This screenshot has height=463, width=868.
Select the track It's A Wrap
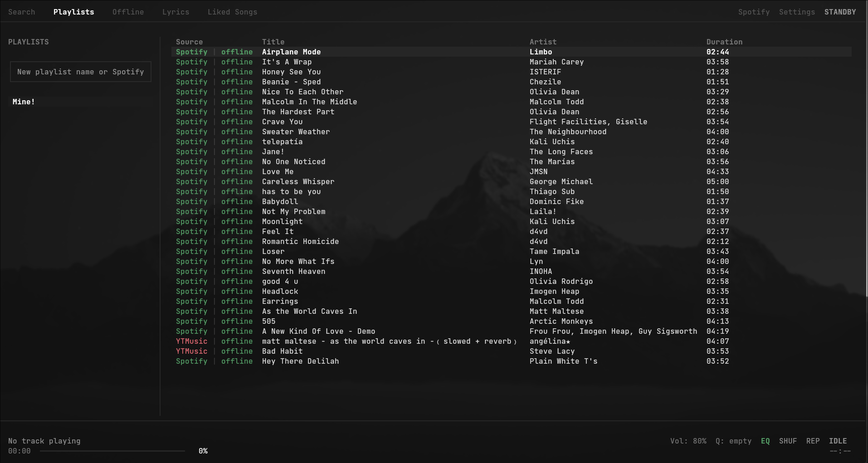click(x=512, y=62)
